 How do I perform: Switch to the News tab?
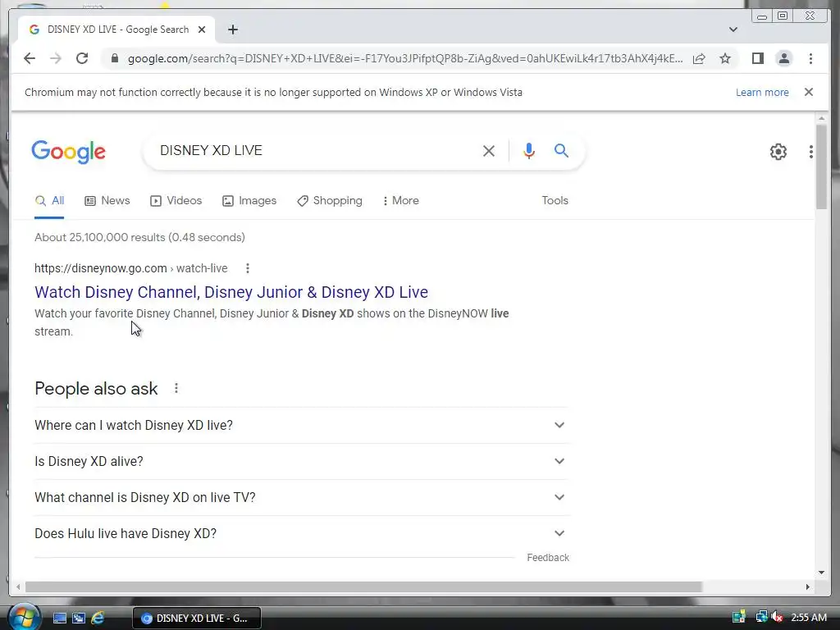[x=107, y=200]
